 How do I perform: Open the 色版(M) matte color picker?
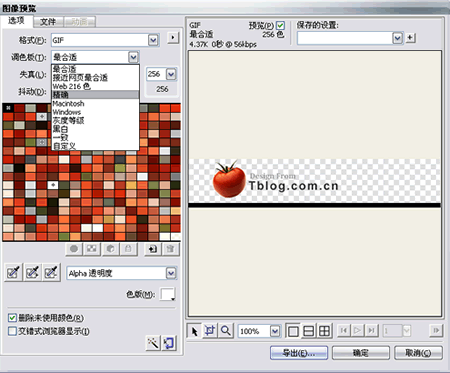(x=168, y=294)
